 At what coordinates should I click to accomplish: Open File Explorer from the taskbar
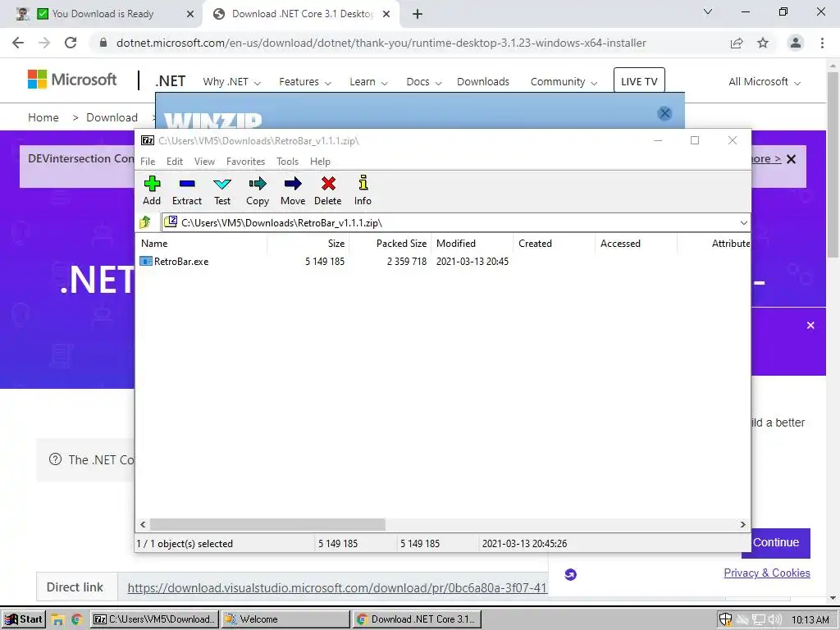point(57,619)
